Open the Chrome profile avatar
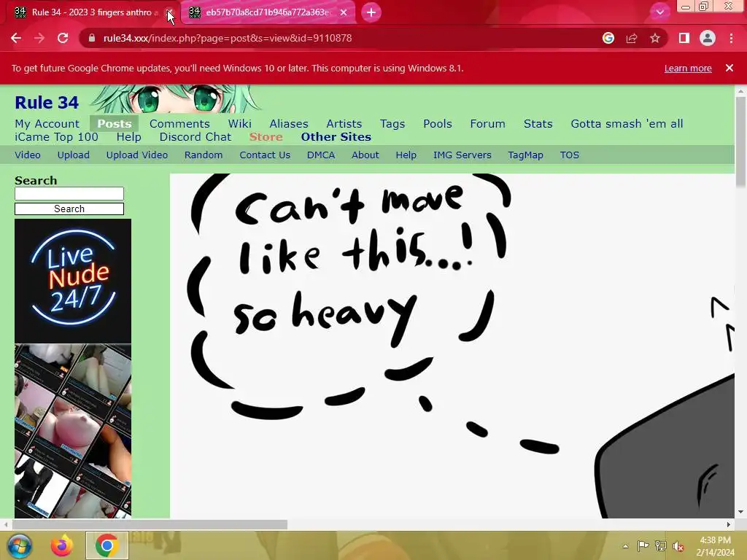The height and width of the screenshot is (560, 747). point(708,38)
